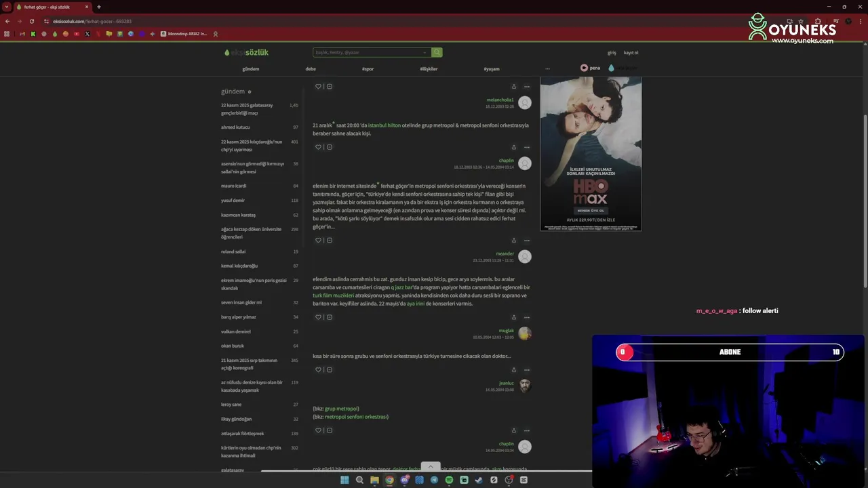Open the gündem channel tab
This screenshot has height=488, width=868.
coord(251,68)
